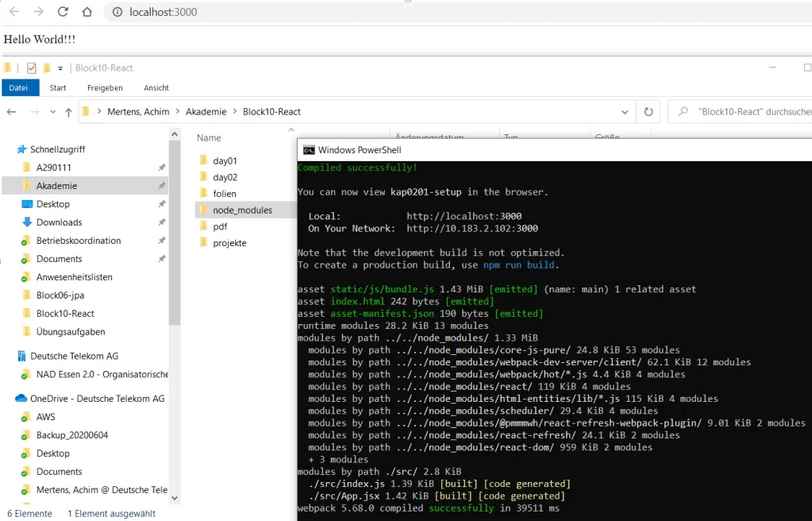
Task: Open Downloads in the navigation pane
Action: 59,222
